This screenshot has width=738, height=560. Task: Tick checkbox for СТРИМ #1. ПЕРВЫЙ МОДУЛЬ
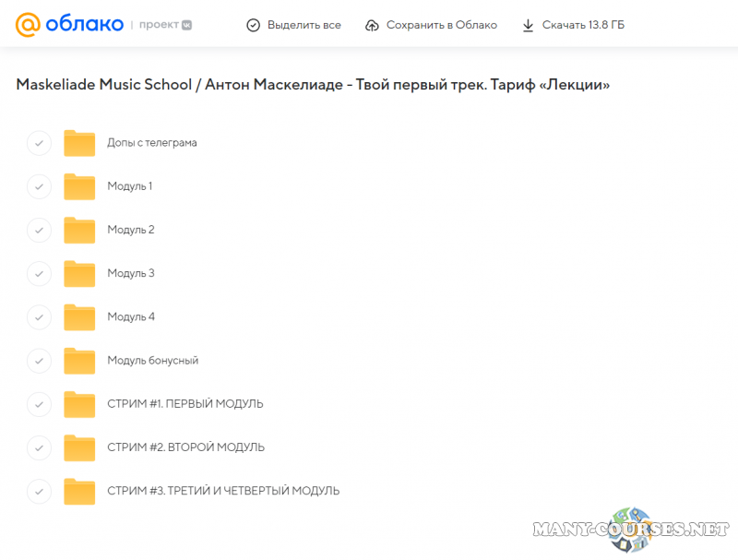tap(39, 404)
